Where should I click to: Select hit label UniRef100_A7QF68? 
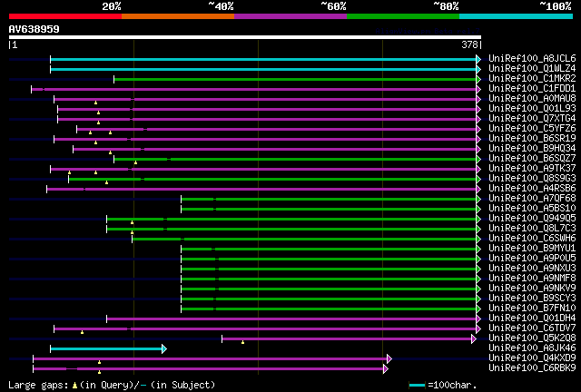532,198
